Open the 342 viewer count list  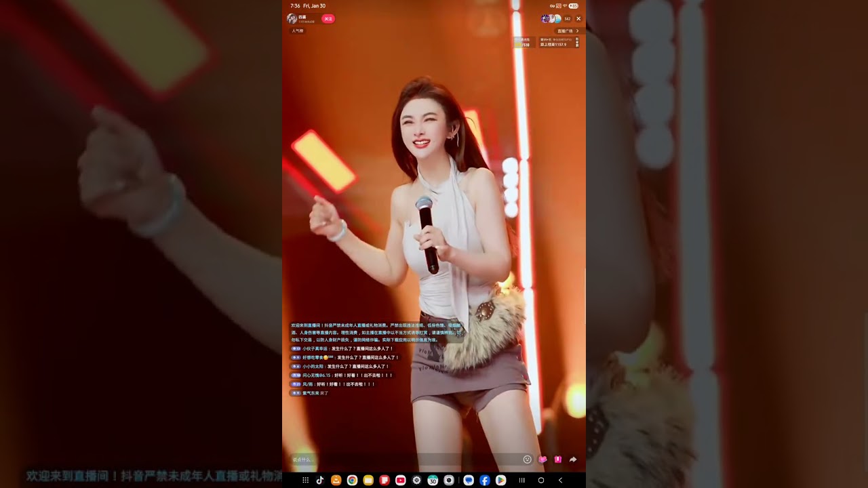point(568,19)
